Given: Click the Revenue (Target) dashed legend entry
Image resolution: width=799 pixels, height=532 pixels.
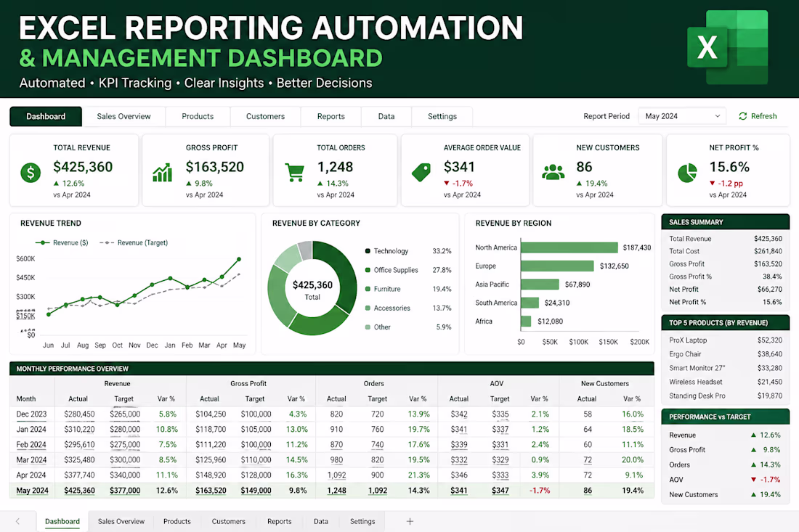Looking at the screenshot, I should [134, 243].
